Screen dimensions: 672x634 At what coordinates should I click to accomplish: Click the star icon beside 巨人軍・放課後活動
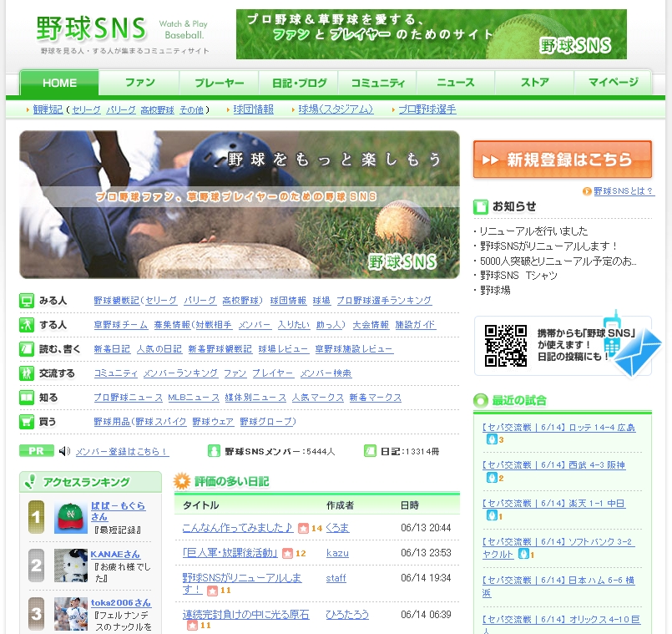[x=287, y=553]
